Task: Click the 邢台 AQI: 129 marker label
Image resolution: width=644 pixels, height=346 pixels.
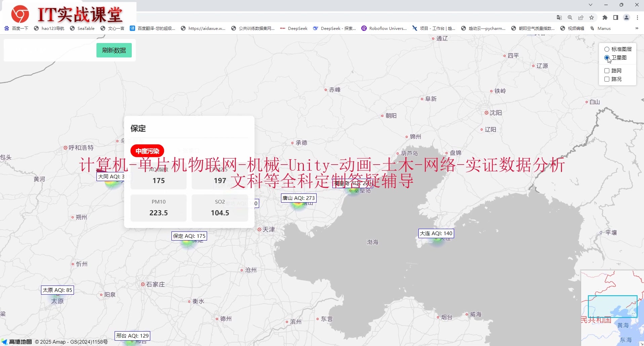Action: tap(132, 336)
